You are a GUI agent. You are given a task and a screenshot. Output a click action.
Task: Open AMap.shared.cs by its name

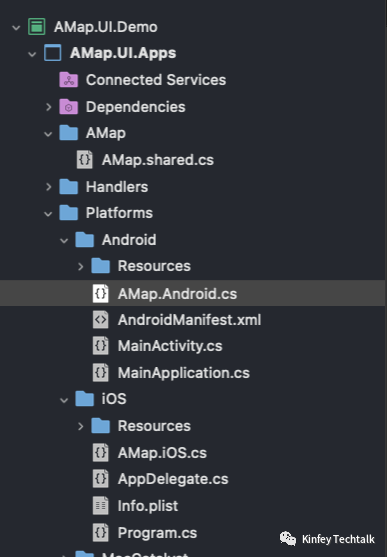[158, 160]
